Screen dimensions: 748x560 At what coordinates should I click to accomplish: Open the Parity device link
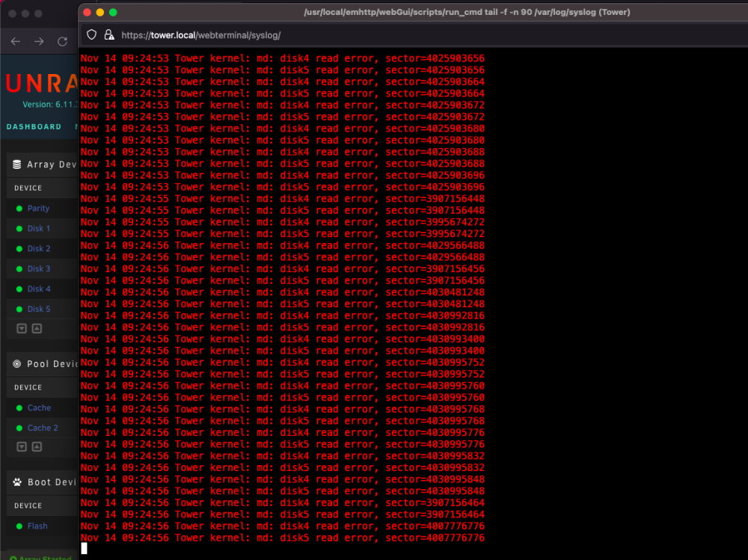tap(38, 209)
